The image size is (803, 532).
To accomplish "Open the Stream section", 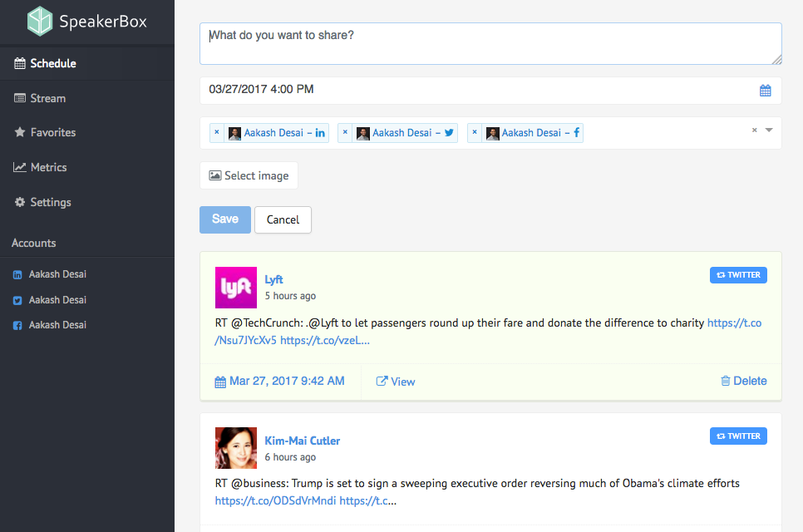I will [x=87, y=98].
